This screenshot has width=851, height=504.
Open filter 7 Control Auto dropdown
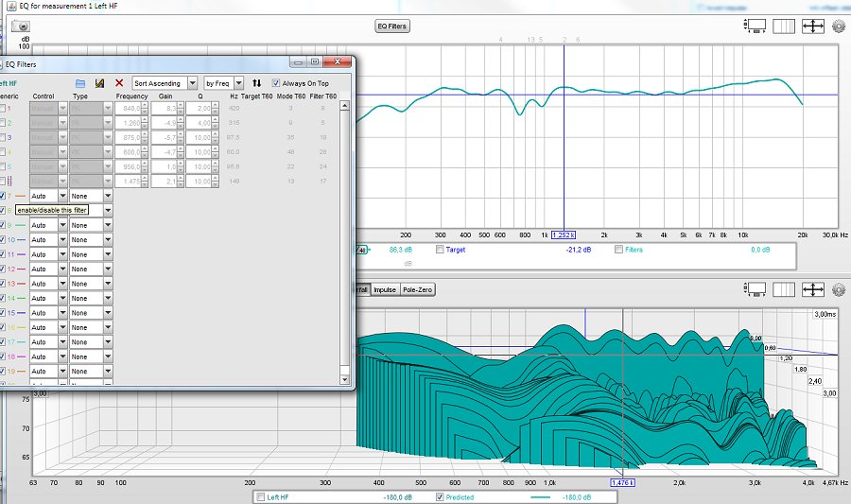tap(48, 196)
